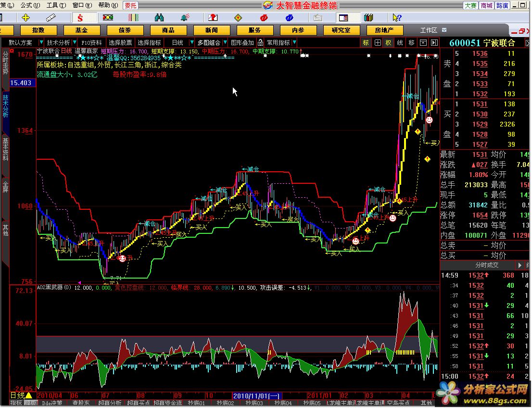This screenshot has width=532, height=408.
Task: Select the 抄底01 indicator tab
Action: 196,403
